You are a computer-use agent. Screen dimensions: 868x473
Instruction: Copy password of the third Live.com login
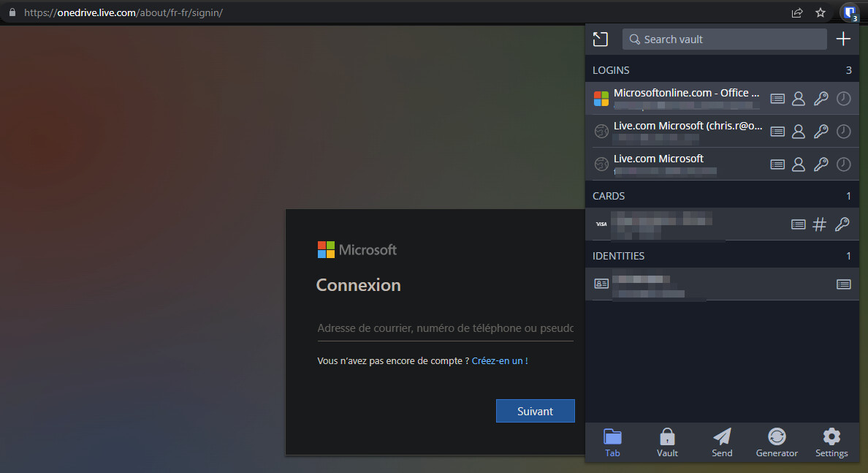[821, 164]
